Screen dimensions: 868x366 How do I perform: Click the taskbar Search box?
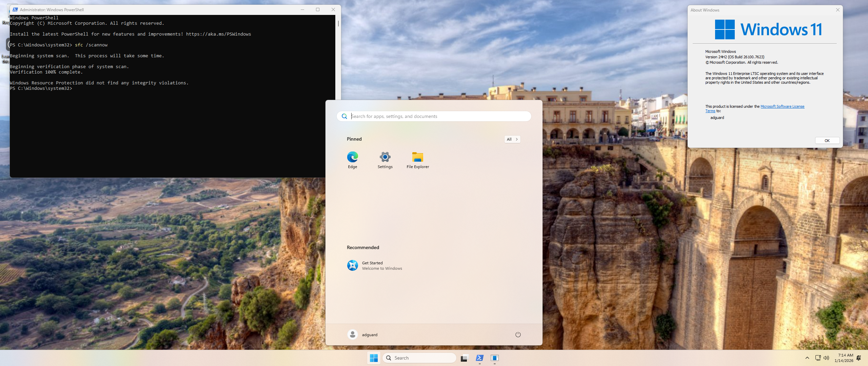point(419,358)
